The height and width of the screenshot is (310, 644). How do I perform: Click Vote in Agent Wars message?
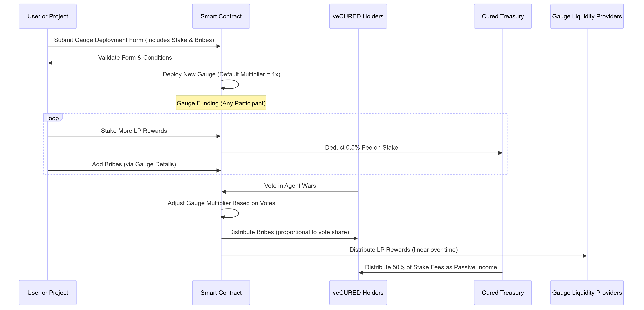pos(290,186)
